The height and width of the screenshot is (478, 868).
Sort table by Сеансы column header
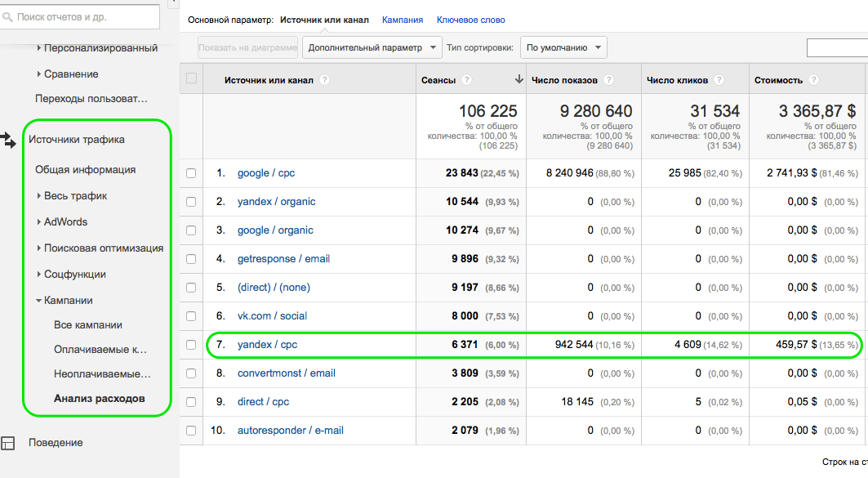pos(438,80)
